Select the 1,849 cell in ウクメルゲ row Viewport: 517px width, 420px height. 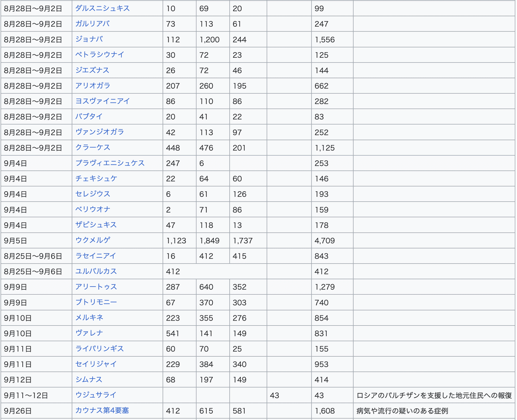pyautogui.click(x=209, y=241)
